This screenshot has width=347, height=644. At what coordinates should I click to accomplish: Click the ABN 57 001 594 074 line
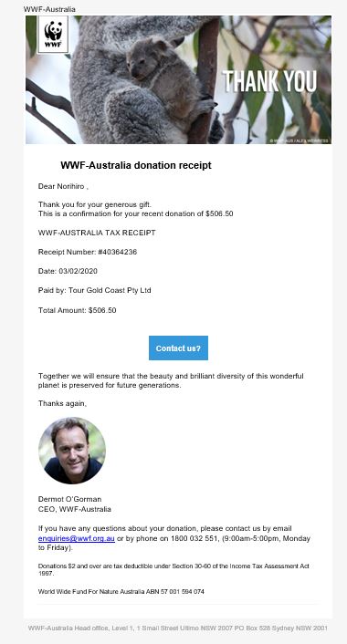[x=121, y=592]
